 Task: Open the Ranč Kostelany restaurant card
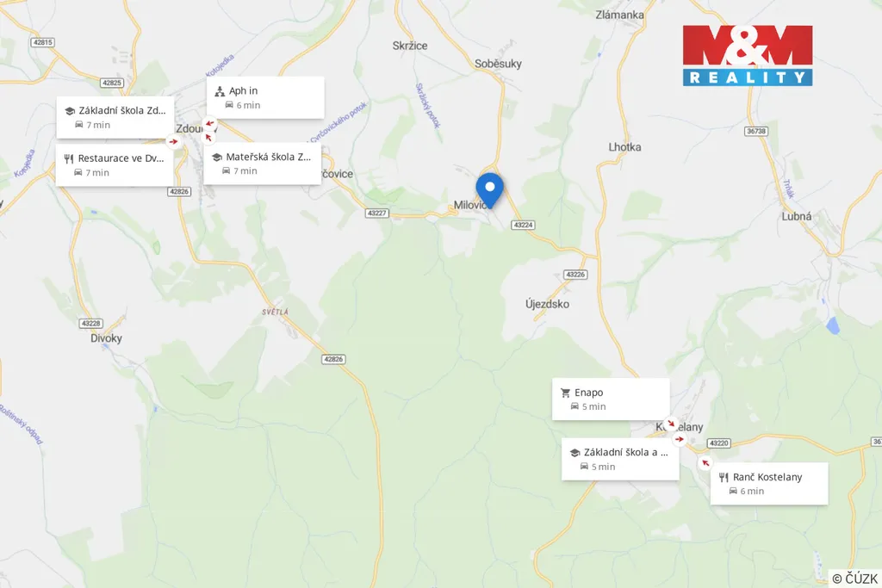point(769,484)
